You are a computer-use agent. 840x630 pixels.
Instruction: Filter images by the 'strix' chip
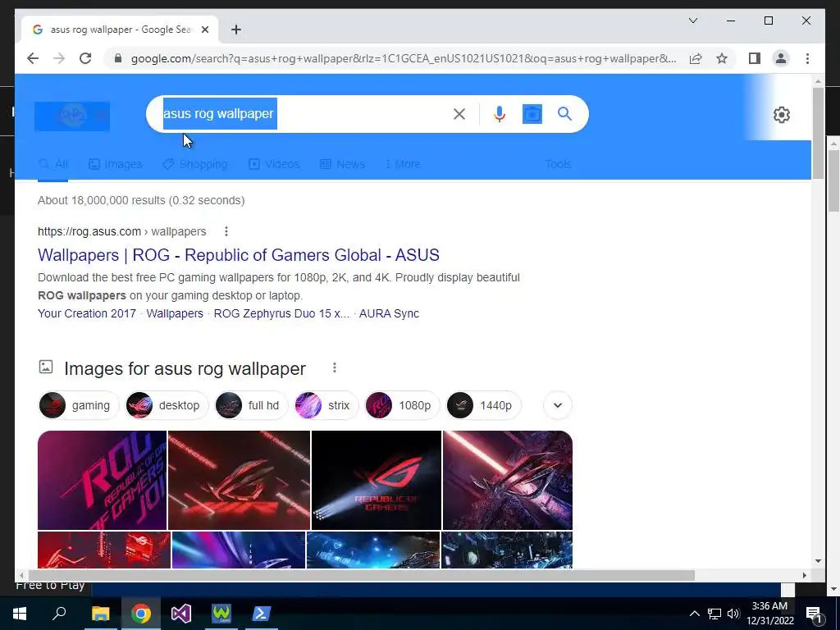(326, 405)
